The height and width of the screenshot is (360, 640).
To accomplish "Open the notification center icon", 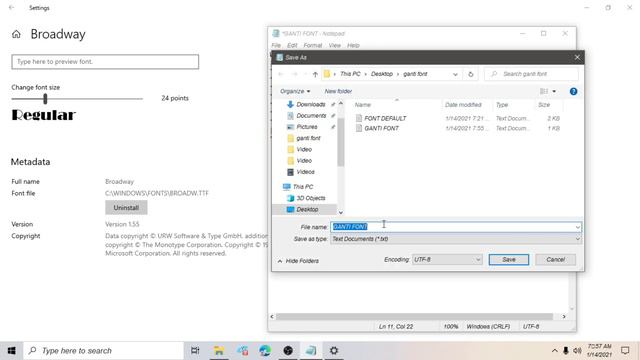I will click(625, 351).
